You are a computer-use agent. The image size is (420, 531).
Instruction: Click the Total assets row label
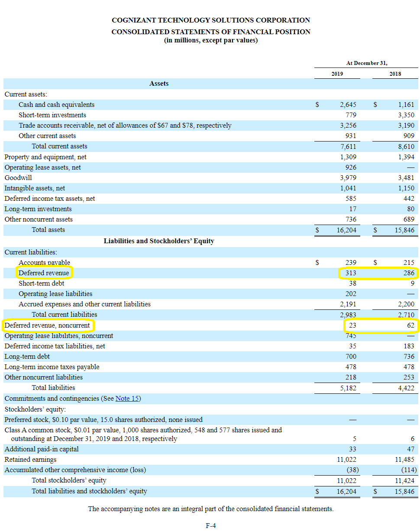(48, 230)
